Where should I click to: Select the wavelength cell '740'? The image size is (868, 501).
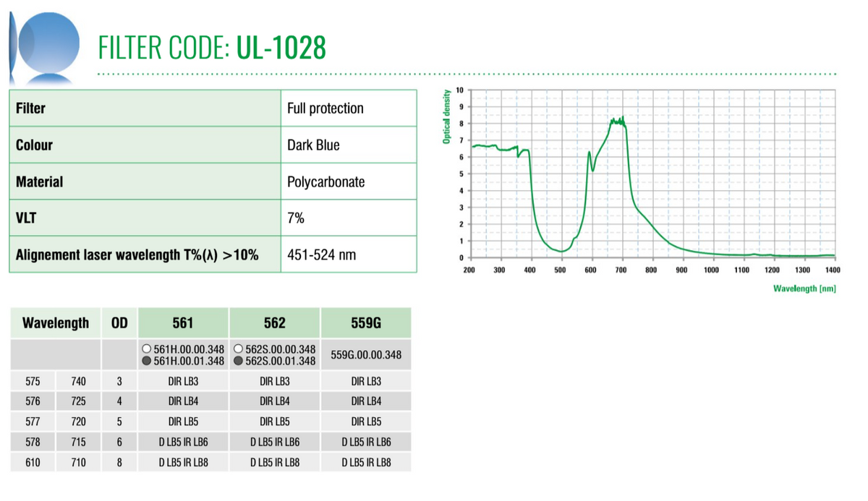click(79, 381)
